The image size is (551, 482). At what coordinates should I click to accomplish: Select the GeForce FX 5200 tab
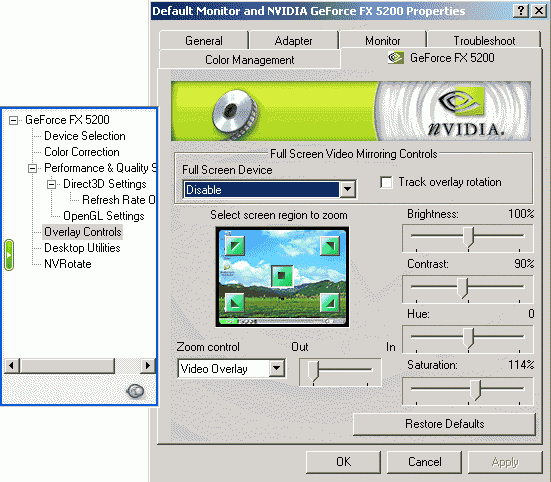click(x=441, y=58)
